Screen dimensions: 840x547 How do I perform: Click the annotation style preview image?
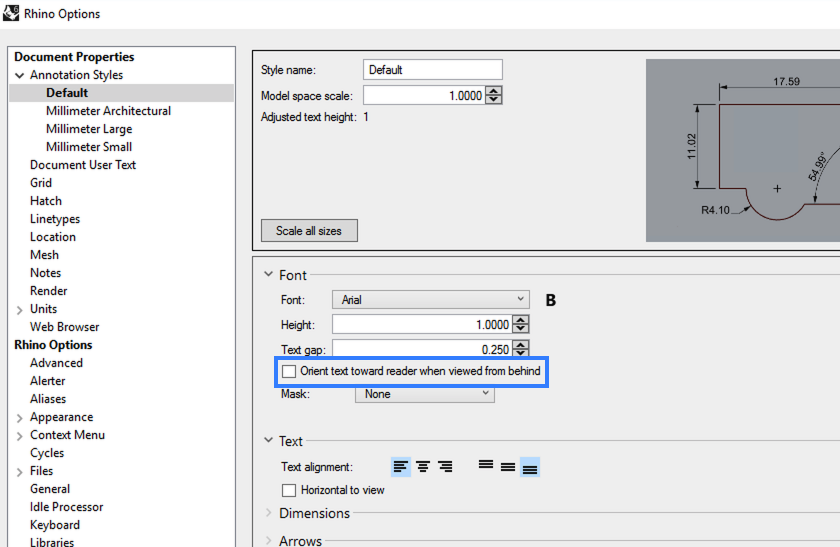(742, 151)
